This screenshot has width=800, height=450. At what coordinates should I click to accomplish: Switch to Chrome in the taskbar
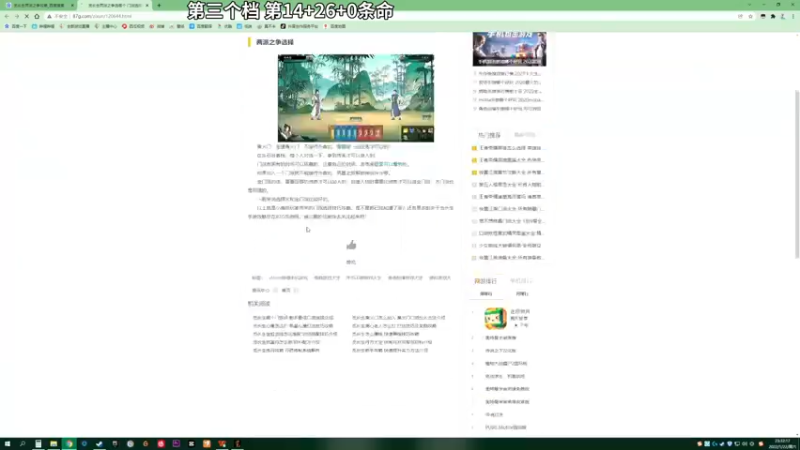68,444
